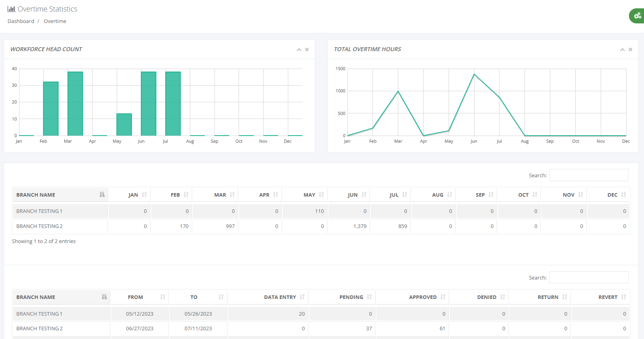Collapse the Workforce Head Count panel
This screenshot has height=339, width=644.
coord(299,50)
